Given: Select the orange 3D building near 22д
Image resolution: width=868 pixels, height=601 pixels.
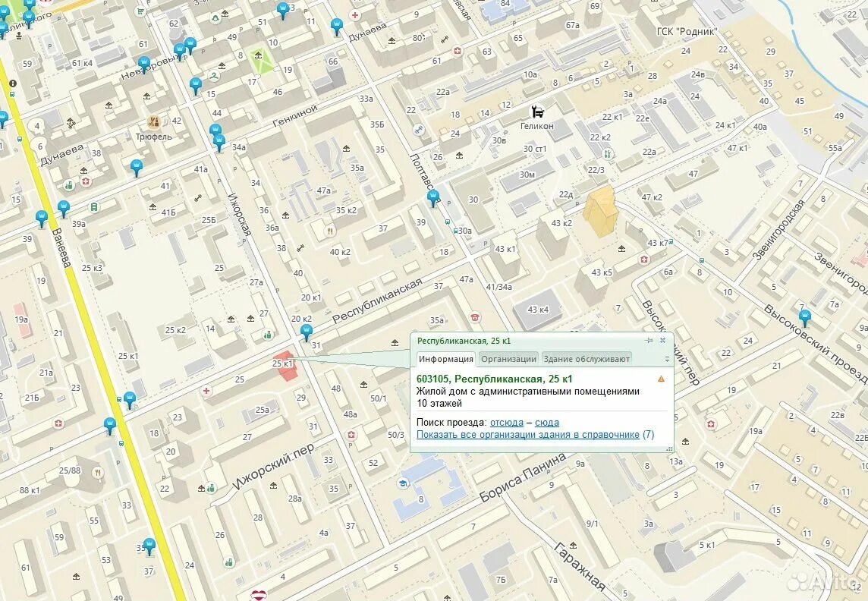Looking at the screenshot, I should (x=601, y=212).
